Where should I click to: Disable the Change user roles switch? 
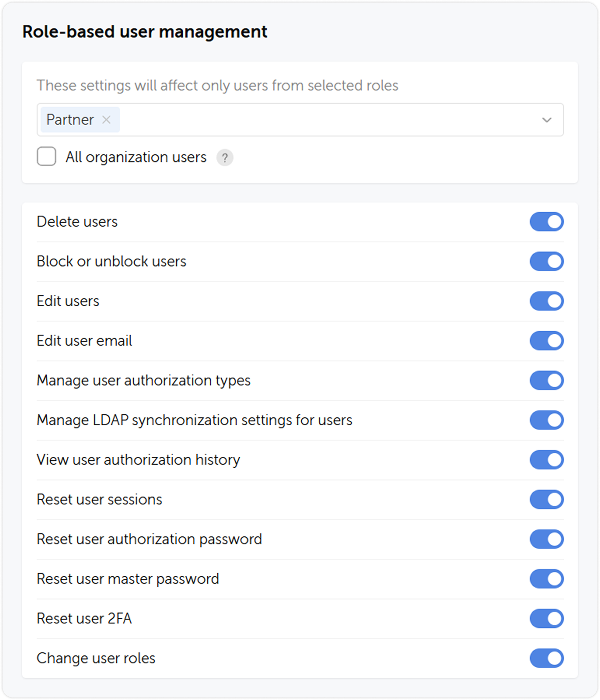546,658
